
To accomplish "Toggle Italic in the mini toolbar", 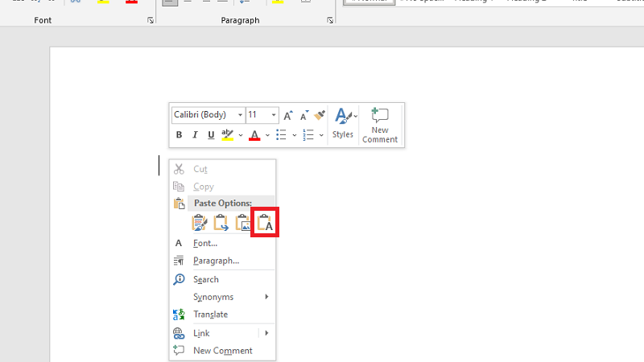I will pos(195,135).
